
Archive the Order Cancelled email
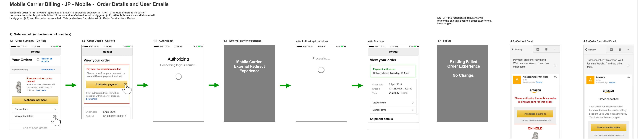tap(611, 50)
